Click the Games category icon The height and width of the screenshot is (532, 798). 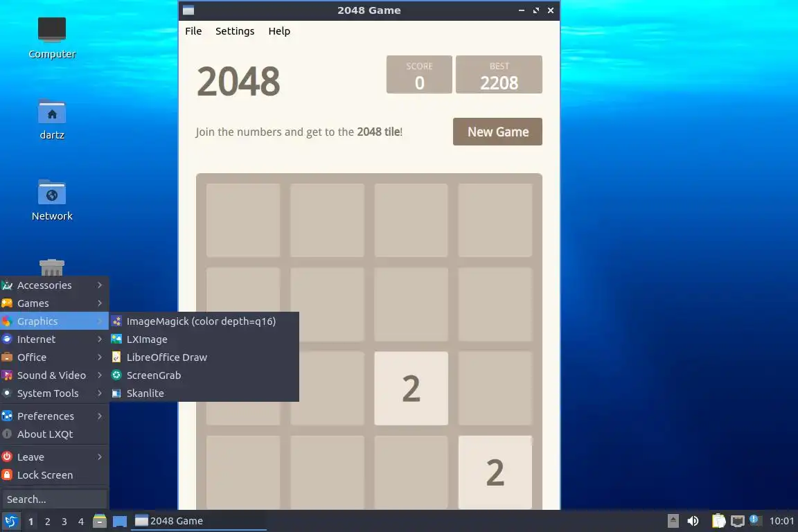(7, 303)
